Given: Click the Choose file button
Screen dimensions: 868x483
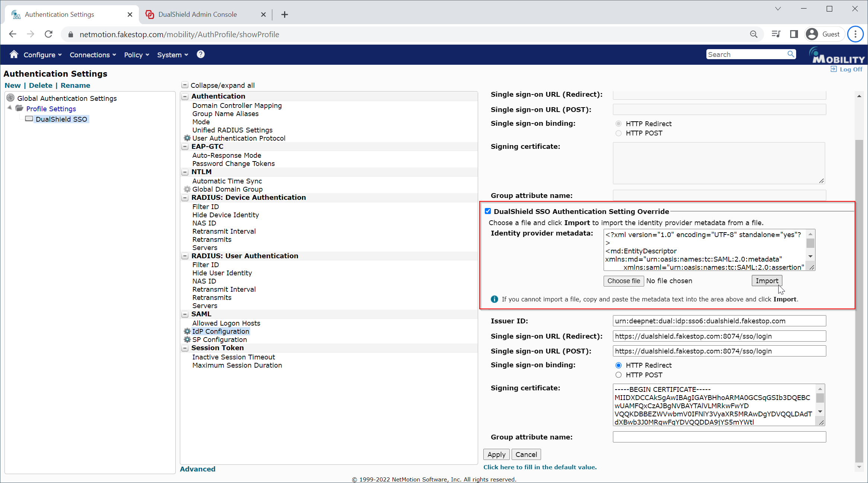Looking at the screenshot, I should pos(623,281).
